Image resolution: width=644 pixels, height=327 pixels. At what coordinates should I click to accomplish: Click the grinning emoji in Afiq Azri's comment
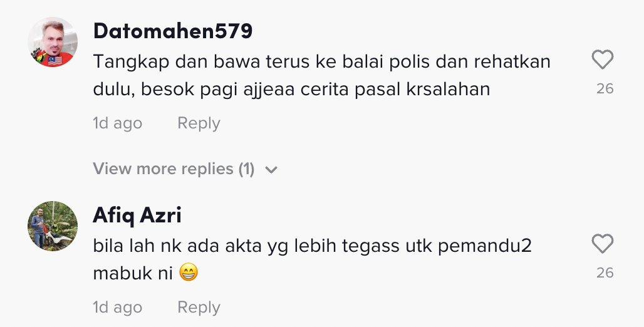pos(188,273)
